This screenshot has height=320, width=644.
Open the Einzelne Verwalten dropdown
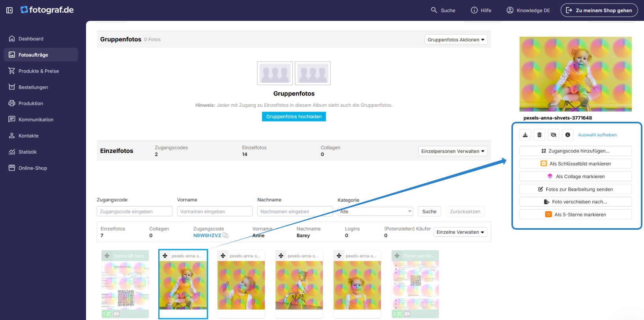[x=461, y=232]
